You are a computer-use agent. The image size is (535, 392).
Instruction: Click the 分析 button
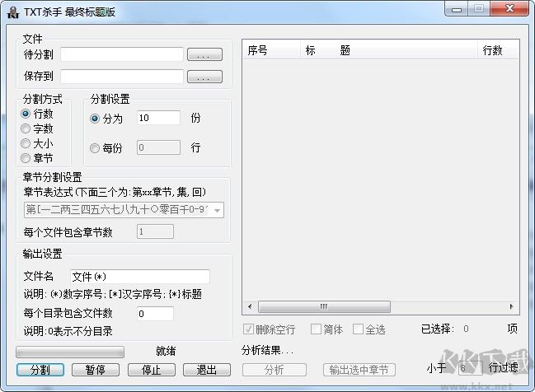click(x=275, y=370)
